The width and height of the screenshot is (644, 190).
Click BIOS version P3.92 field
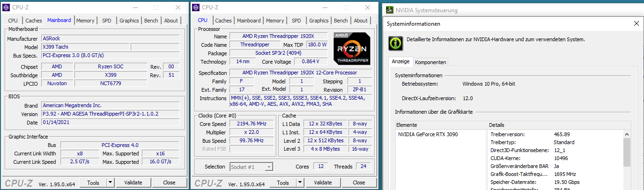coord(110,114)
